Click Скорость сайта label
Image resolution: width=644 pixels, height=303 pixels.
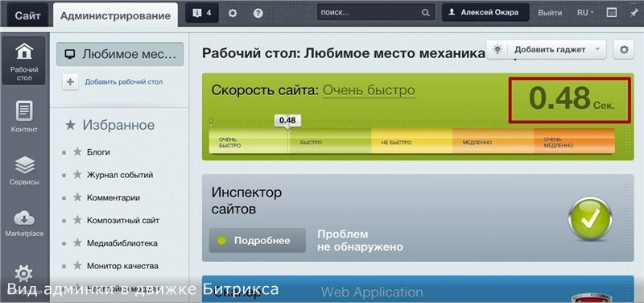(265, 90)
